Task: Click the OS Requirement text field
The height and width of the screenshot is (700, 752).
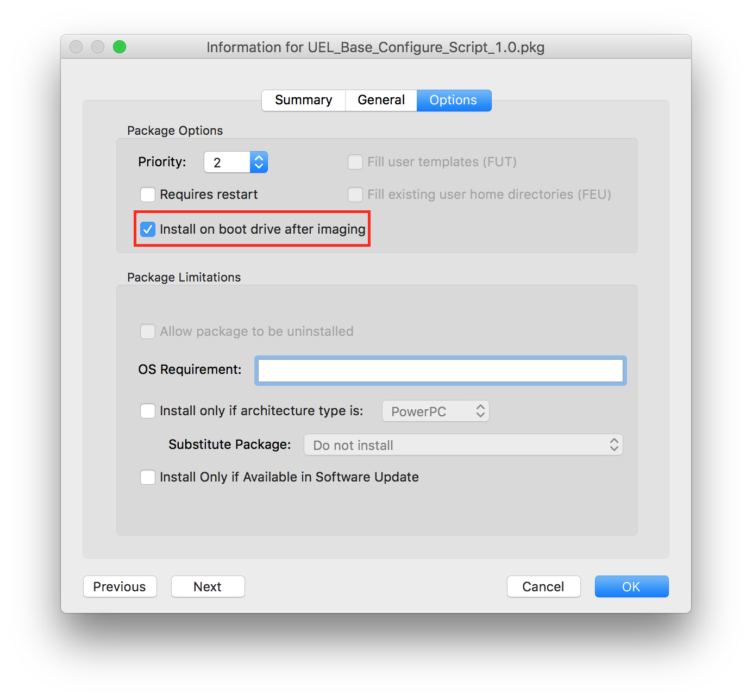Action: pos(440,371)
